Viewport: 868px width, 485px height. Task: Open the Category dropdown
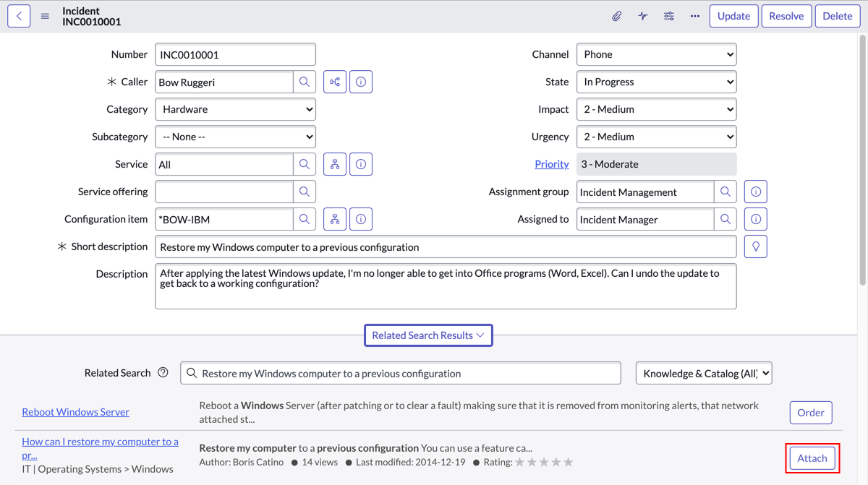[236, 109]
